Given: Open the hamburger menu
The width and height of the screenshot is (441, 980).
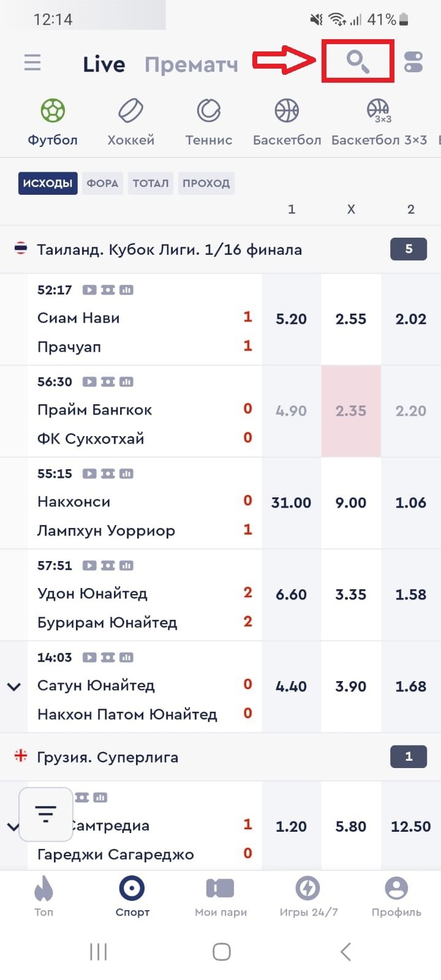Looking at the screenshot, I should [32, 62].
